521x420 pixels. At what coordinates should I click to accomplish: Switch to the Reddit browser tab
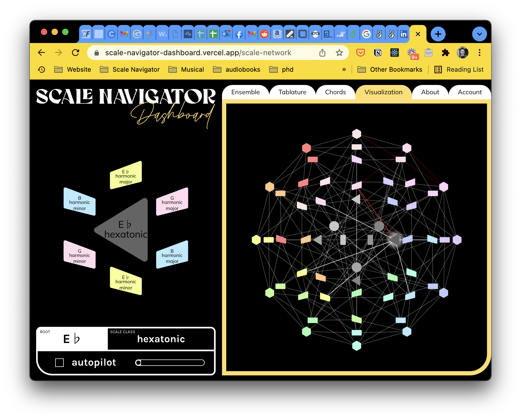coord(264,34)
